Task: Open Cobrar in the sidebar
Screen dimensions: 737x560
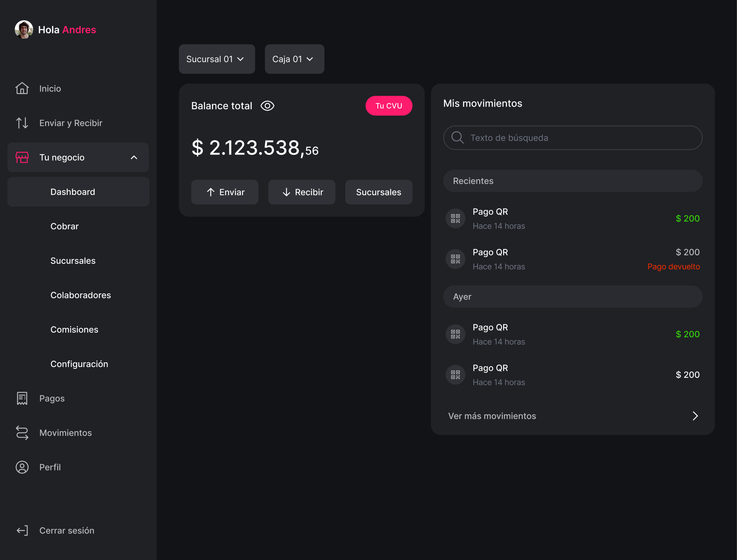Action: 65,226
